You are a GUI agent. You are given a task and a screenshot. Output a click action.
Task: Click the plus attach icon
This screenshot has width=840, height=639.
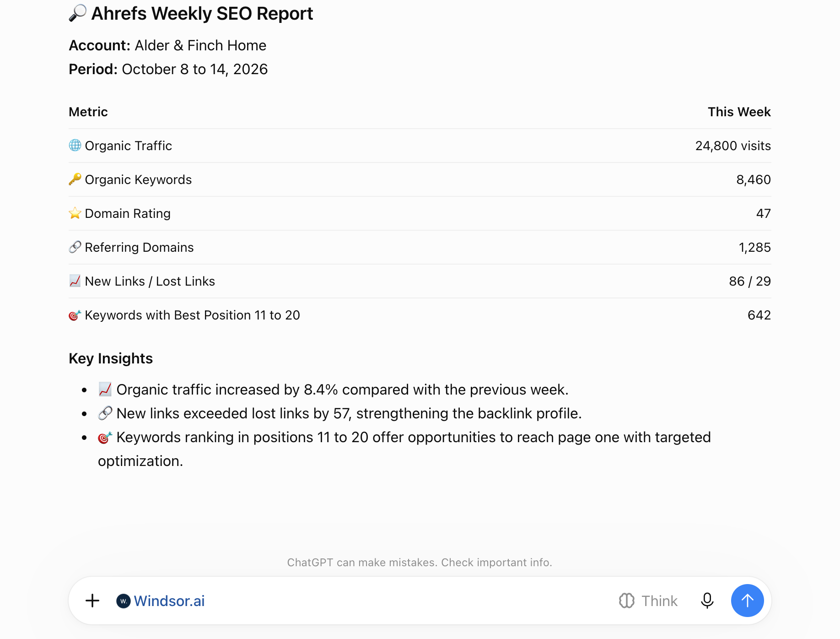(x=92, y=601)
